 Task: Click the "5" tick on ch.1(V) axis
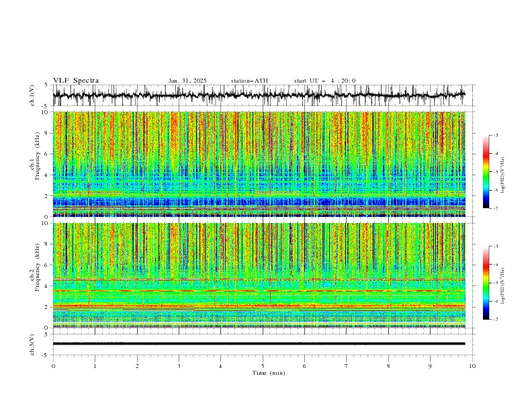[x=46, y=85]
